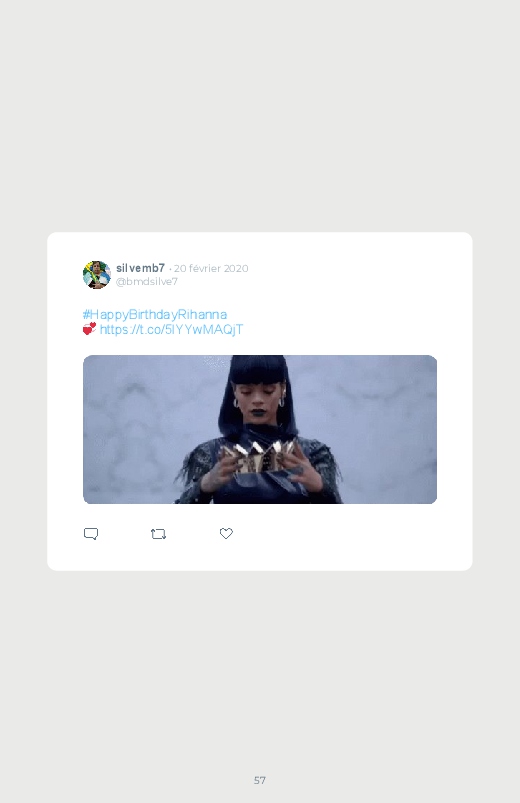Select page number 57 in the footer
Image resolution: width=520 pixels, height=803 pixels.
pyautogui.click(x=260, y=780)
